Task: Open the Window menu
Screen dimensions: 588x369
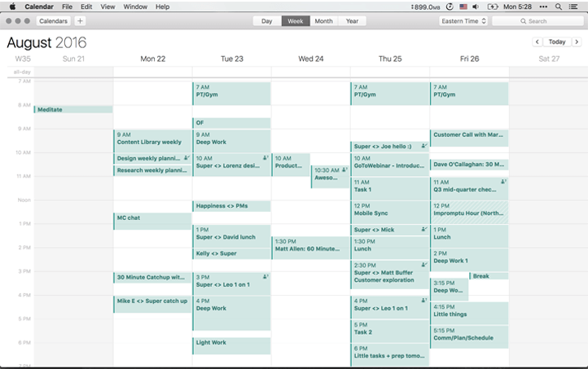Action: click(x=135, y=7)
